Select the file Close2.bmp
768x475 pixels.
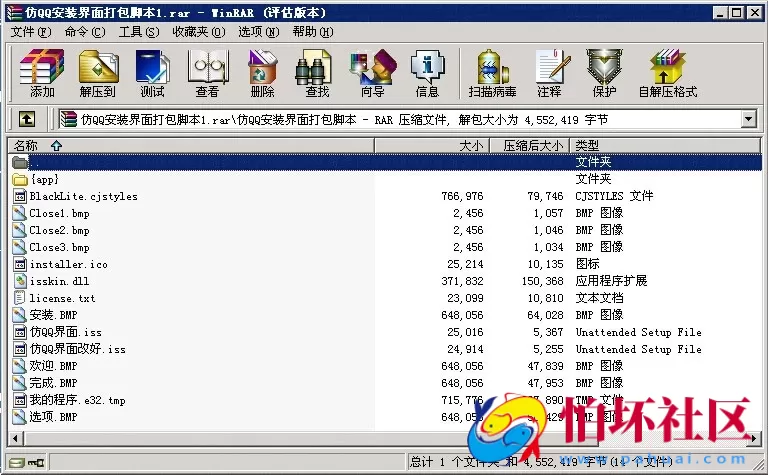point(59,230)
